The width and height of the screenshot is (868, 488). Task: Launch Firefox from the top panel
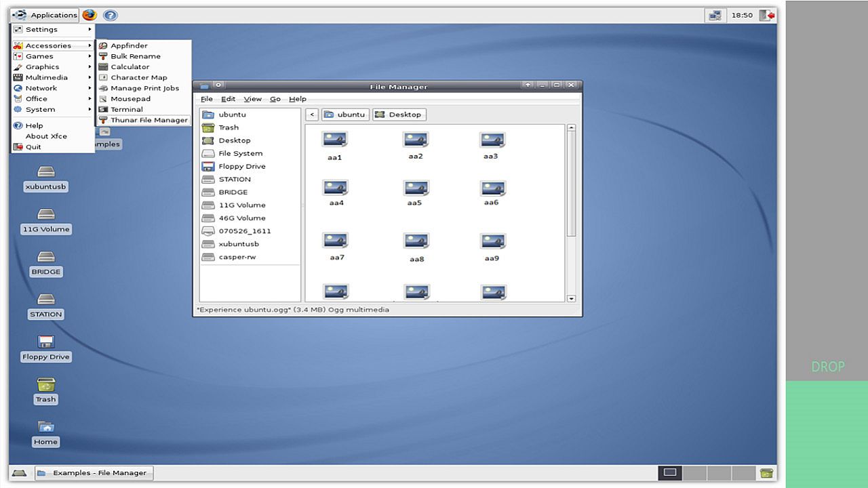[90, 15]
